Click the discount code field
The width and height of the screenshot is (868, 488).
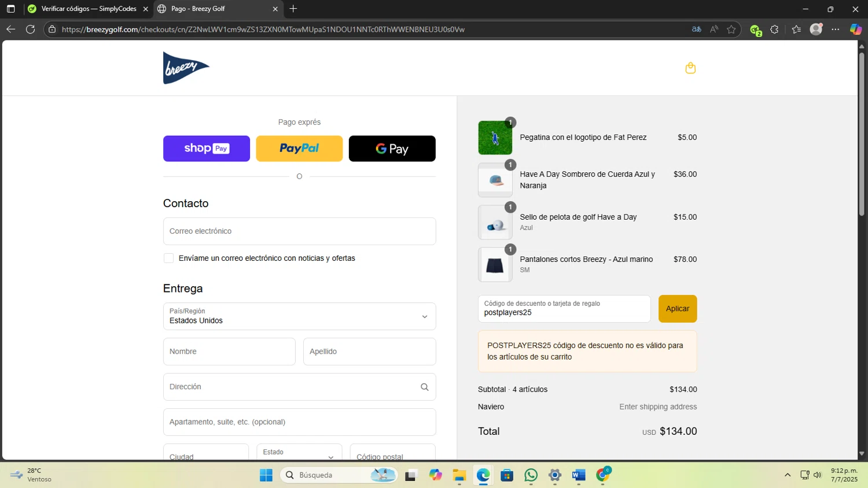(x=564, y=309)
